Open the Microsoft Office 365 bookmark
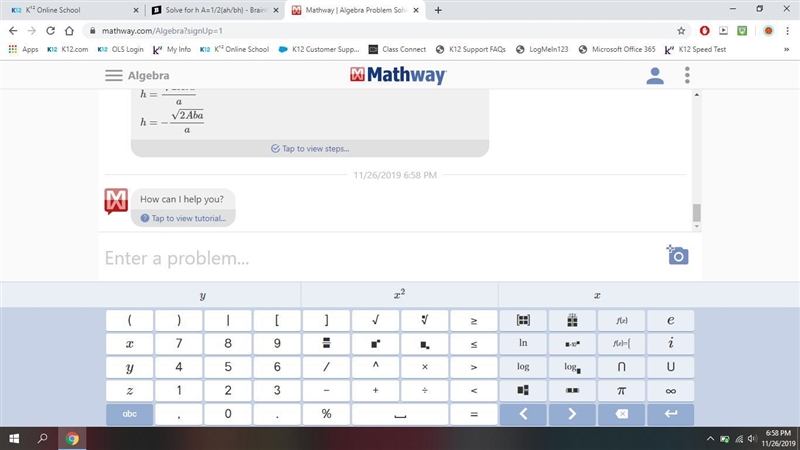The height and width of the screenshot is (450, 800). pyautogui.click(x=617, y=49)
